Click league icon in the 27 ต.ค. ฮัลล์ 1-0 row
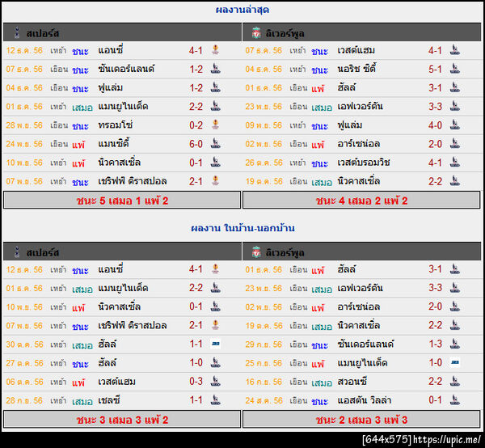Image resolution: width=485 pixels, height=448 pixels. (x=215, y=362)
